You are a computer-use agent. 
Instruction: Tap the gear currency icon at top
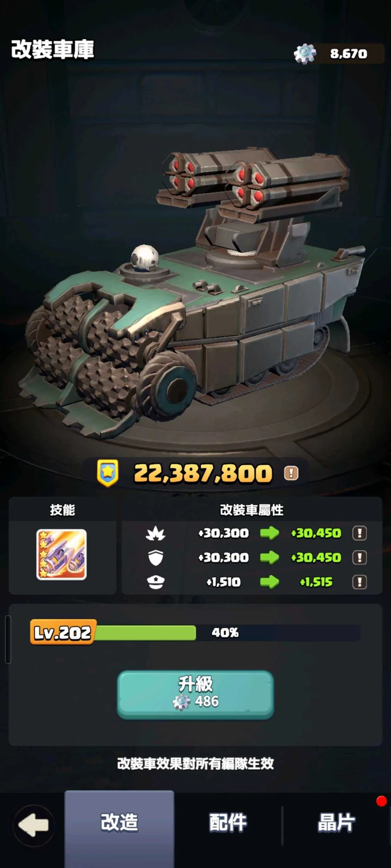pos(305,54)
